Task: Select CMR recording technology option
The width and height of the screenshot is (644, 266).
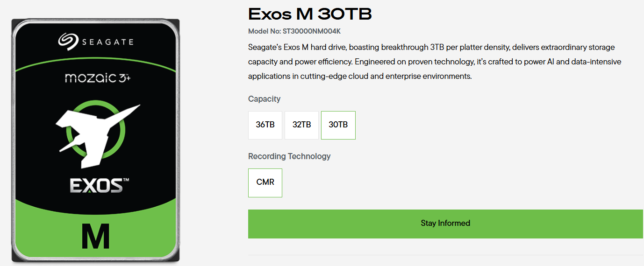Action: click(x=265, y=182)
